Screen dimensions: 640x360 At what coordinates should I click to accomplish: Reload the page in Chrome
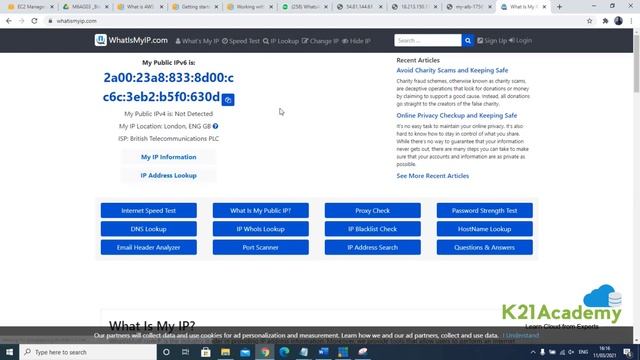tap(34, 21)
